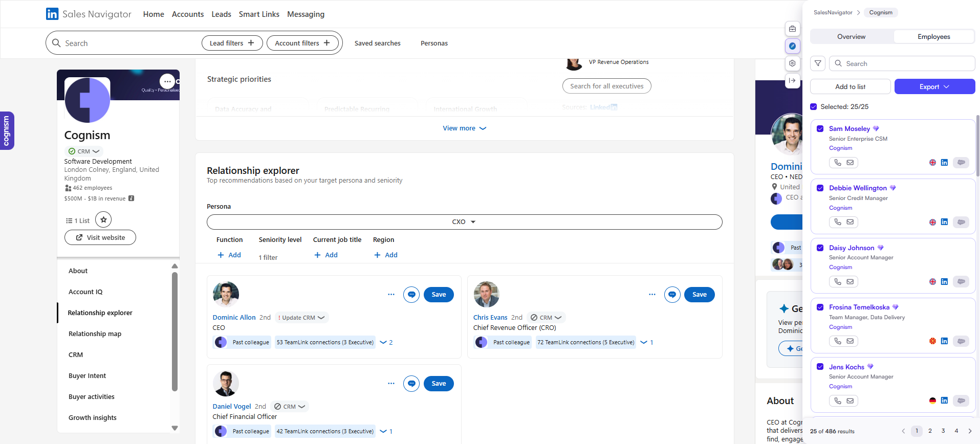The image size is (980, 444).
Task: Switch to the Overview tab
Action: tap(851, 37)
